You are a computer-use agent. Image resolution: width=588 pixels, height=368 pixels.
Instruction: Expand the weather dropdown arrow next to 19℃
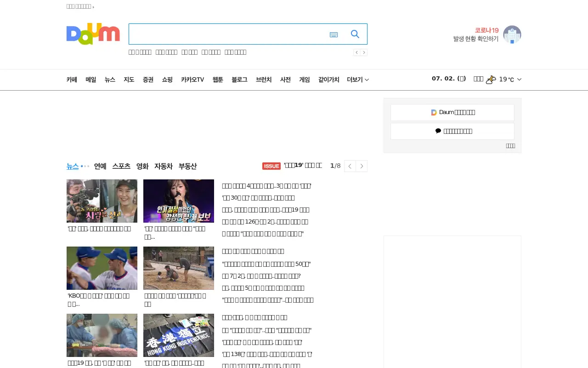pos(519,80)
